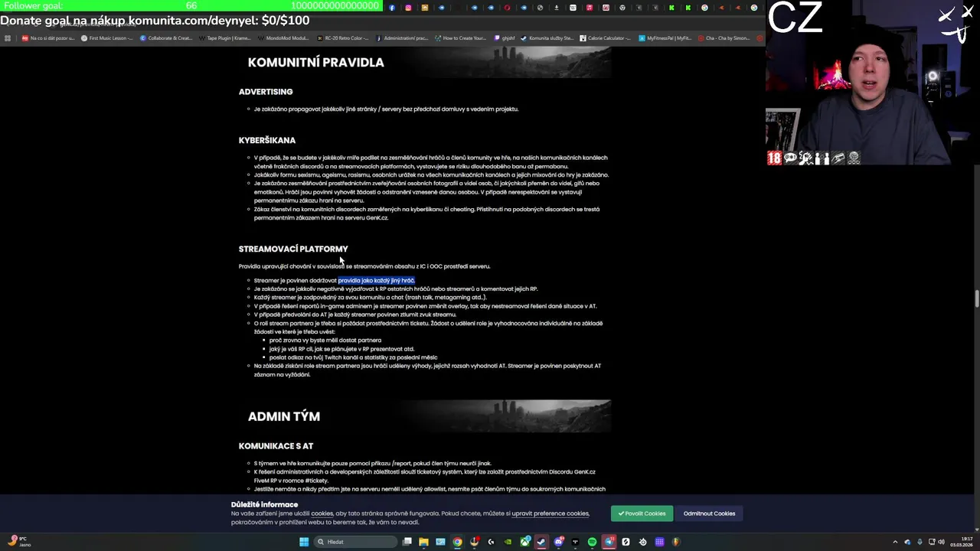Click the ADMIN TÝM banner heading
Viewport: 980px width, 551px height.
284,416
